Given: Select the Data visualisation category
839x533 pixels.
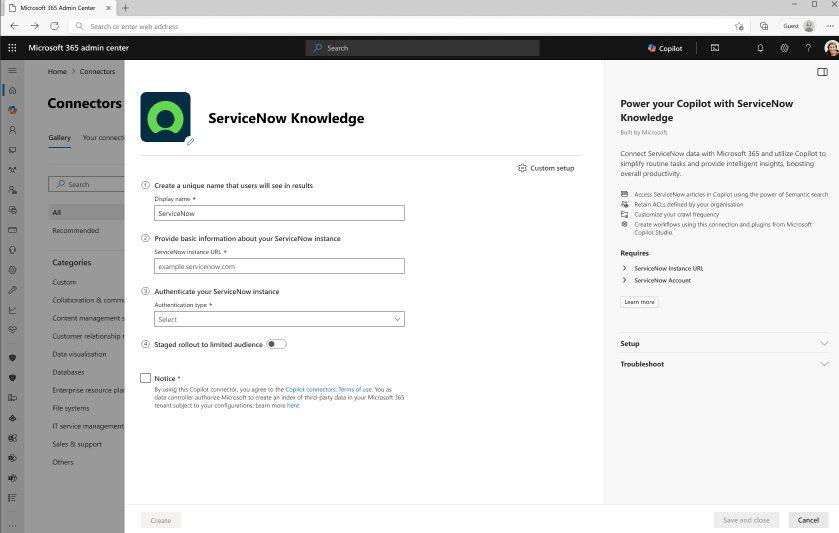Looking at the screenshot, I should coord(79,354).
